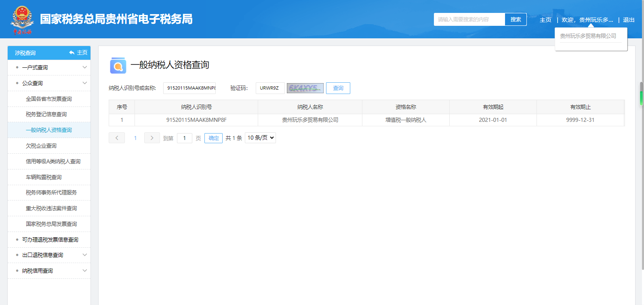Viewport: 644px width, 305px height.
Task: Open 税务登记信息查询 in the sidebar
Action: click(46, 115)
